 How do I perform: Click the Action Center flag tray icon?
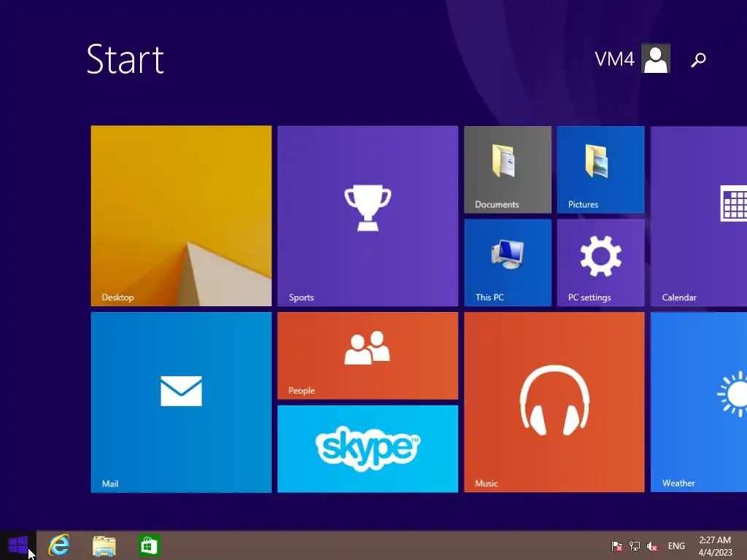point(617,546)
